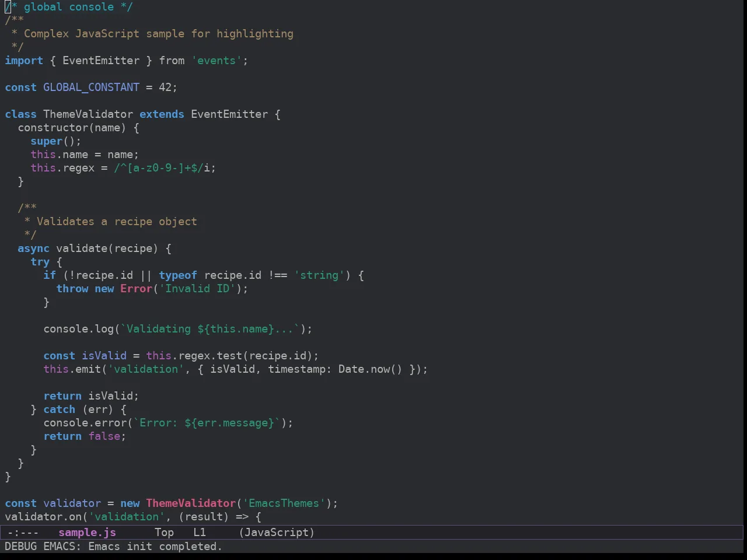
Task: Place cursor on 'global console' comment
Action: (69, 7)
